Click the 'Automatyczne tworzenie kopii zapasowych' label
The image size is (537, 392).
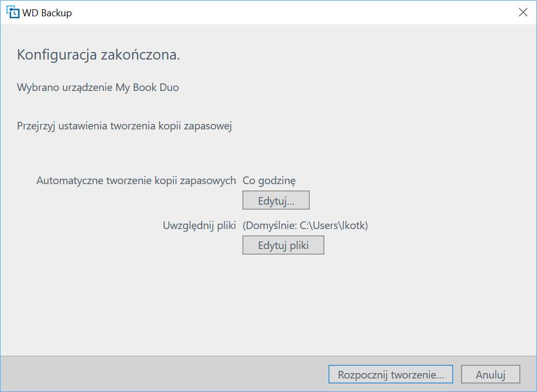pyautogui.click(x=136, y=181)
